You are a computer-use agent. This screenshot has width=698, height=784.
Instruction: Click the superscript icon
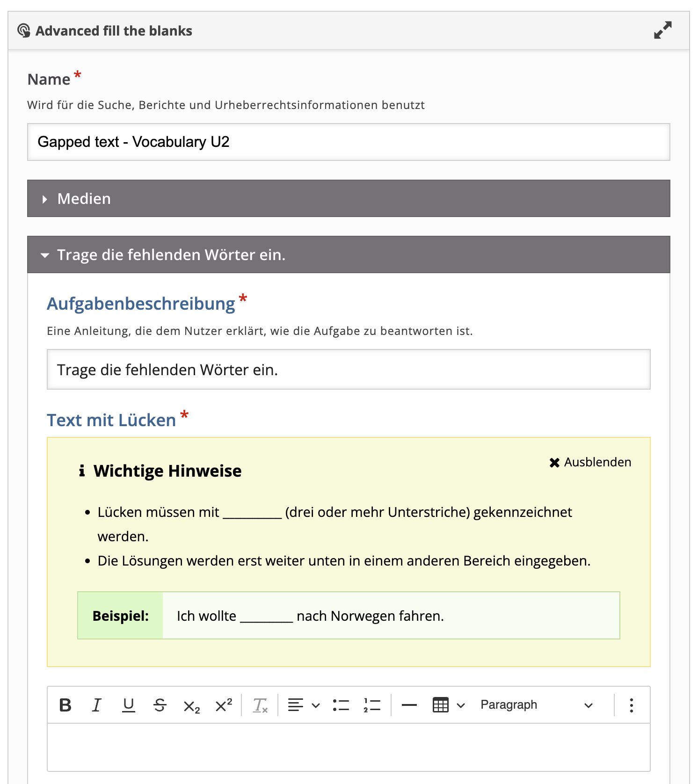click(x=224, y=705)
